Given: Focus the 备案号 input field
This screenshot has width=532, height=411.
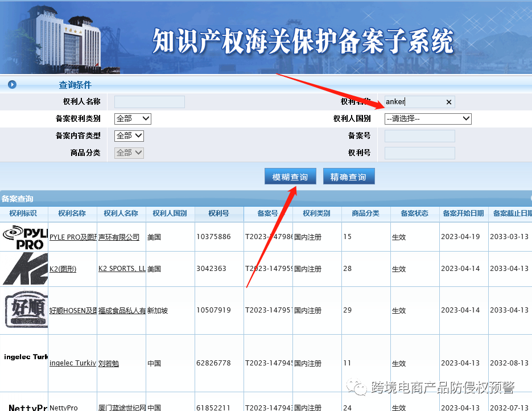Looking at the screenshot, I should 420,135.
